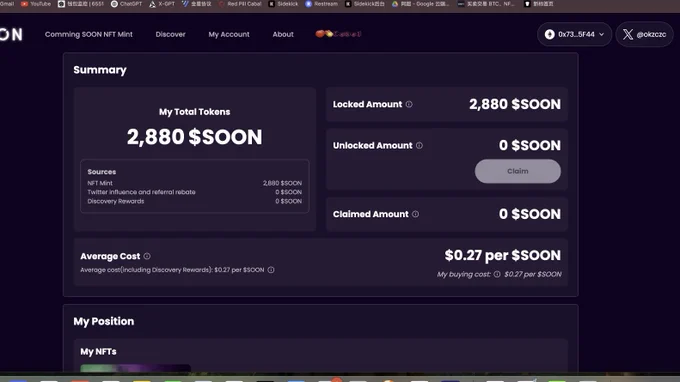This screenshot has height=382, width=680.
Task: Click the 'Sources' heading
Action: click(x=101, y=172)
